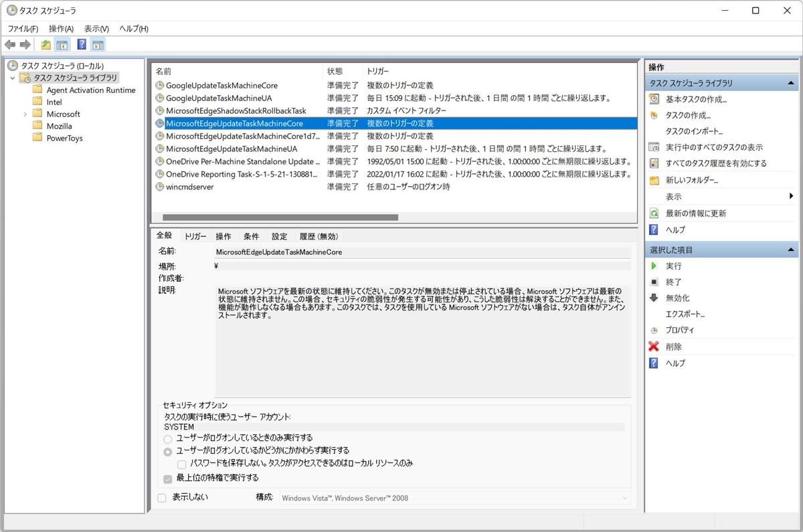This screenshot has width=803, height=532.
Task: Switch to the 履歴 (無効) tab
Action: coord(319,236)
